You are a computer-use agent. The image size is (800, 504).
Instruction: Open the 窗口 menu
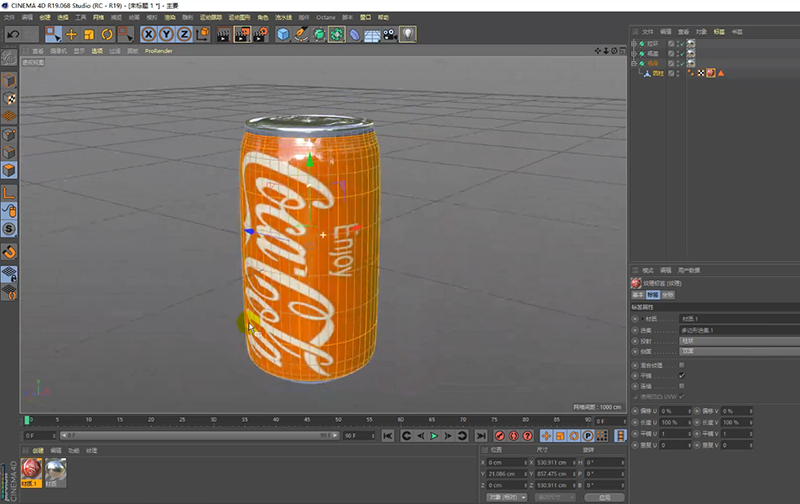tap(365, 17)
